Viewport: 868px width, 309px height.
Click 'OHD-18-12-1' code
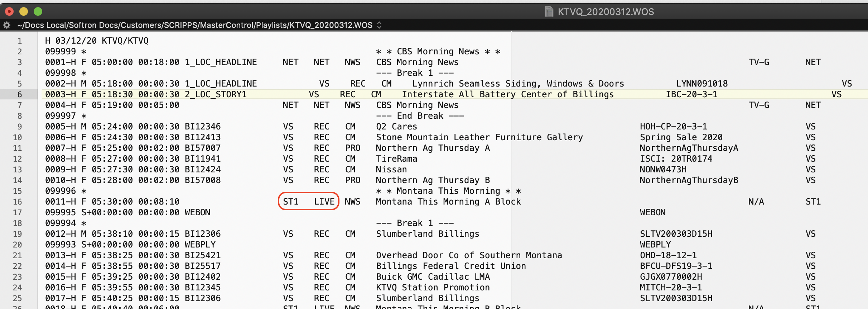[668, 255]
